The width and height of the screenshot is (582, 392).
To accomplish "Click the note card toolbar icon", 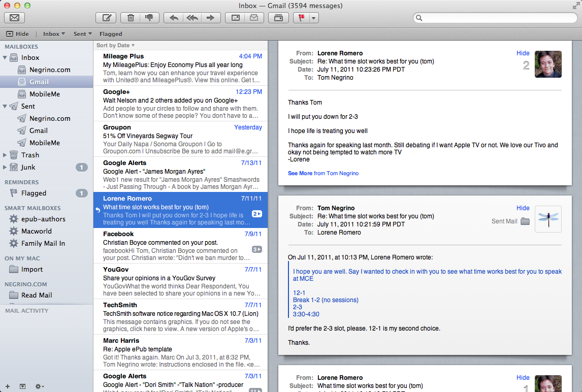I will (235, 18).
